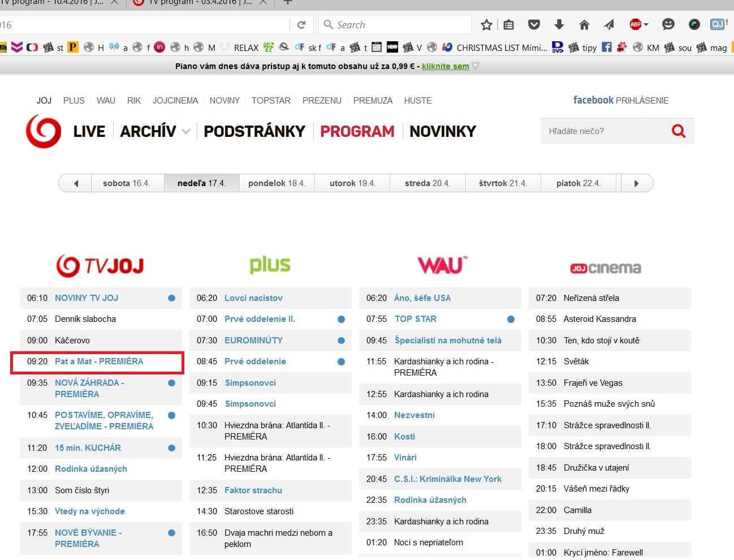Focus the browser Search box

click(395, 25)
